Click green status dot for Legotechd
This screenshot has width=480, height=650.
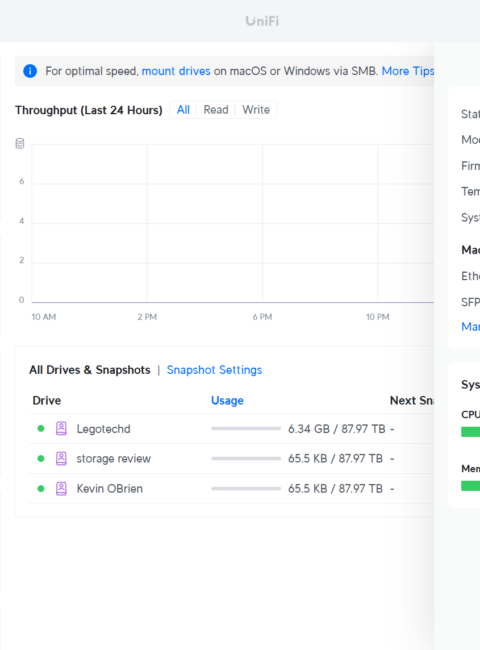(41, 428)
